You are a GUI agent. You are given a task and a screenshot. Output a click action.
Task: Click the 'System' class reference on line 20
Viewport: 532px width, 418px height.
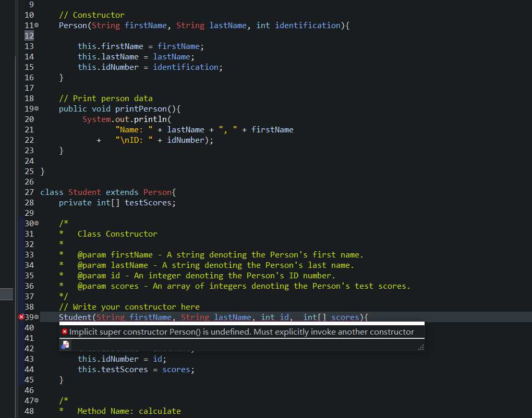(x=96, y=119)
